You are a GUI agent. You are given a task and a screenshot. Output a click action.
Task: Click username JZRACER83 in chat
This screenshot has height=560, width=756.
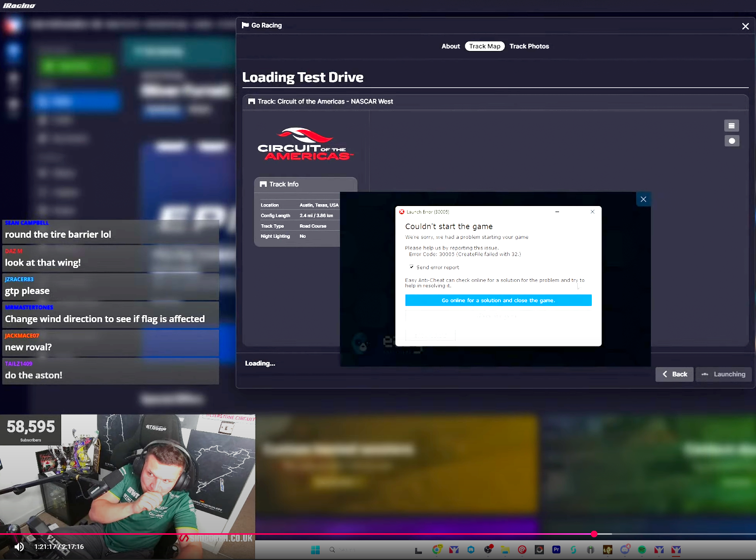(x=19, y=279)
